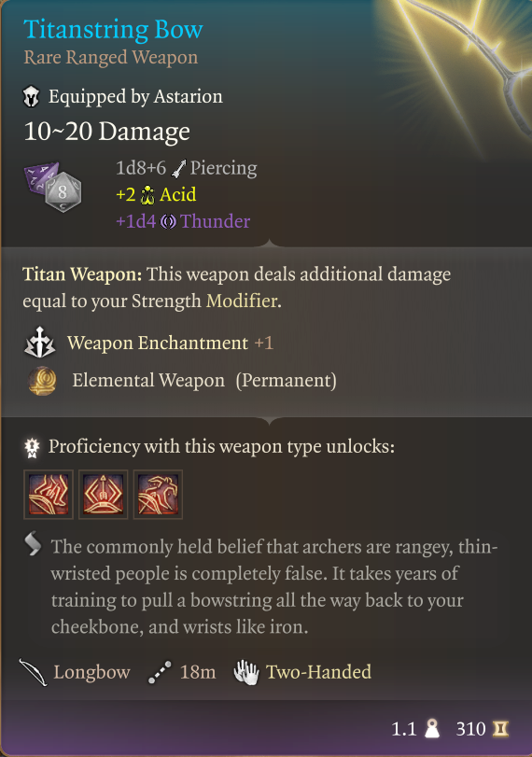Click the Weapon Enchantment sword icon
This screenshot has width=532, height=757.
pos(39,343)
